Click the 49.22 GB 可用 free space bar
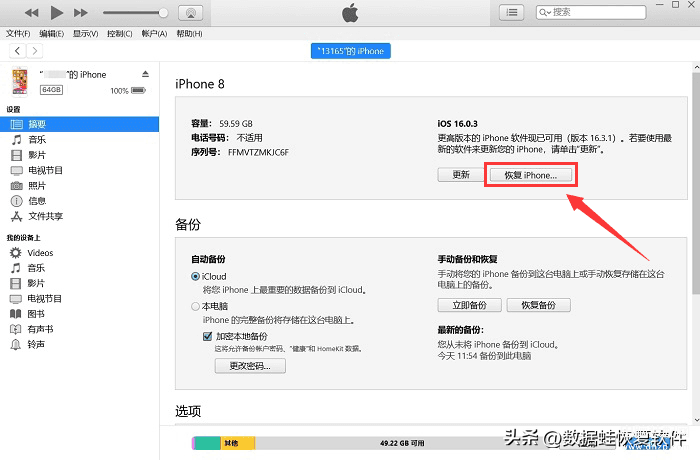This screenshot has height=460, width=700. 402,443
